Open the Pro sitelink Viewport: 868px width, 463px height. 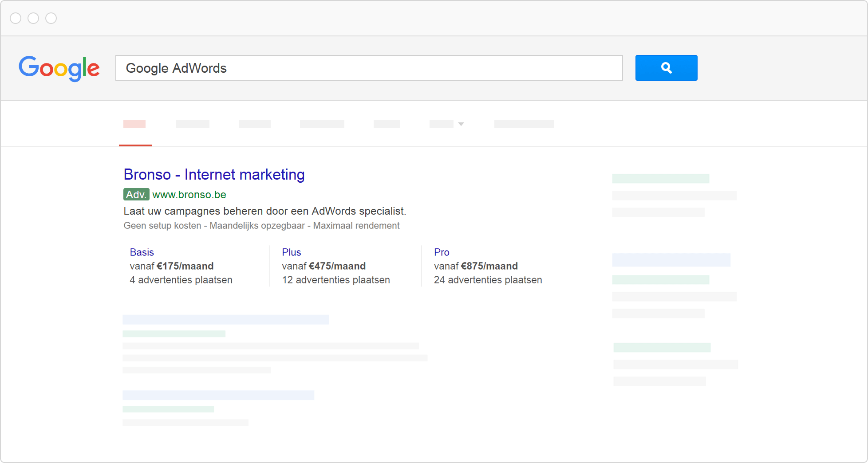[442, 252]
